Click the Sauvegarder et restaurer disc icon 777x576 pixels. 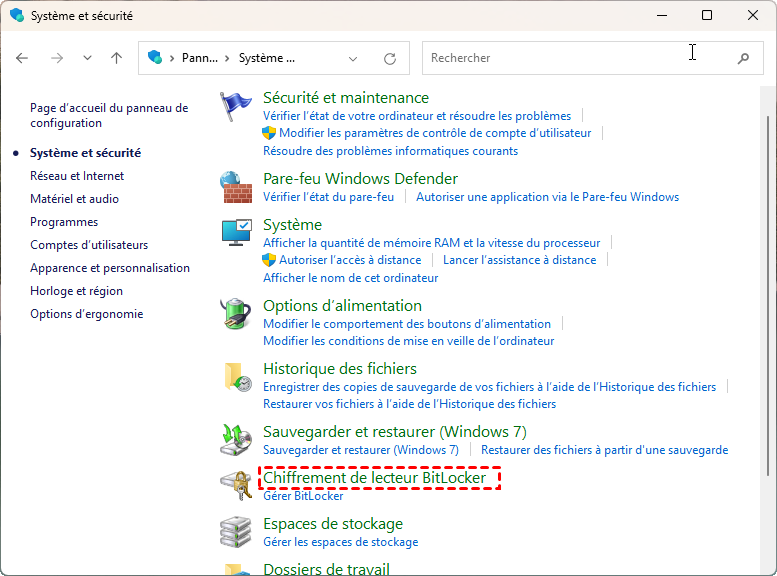pyautogui.click(x=236, y=440)
